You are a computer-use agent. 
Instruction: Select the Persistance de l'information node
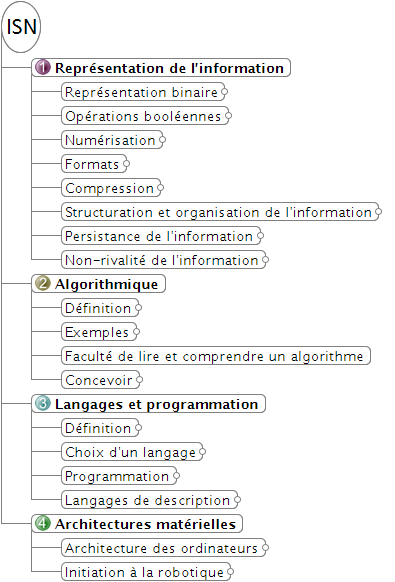pyautogui.click(x=161, y=236)
